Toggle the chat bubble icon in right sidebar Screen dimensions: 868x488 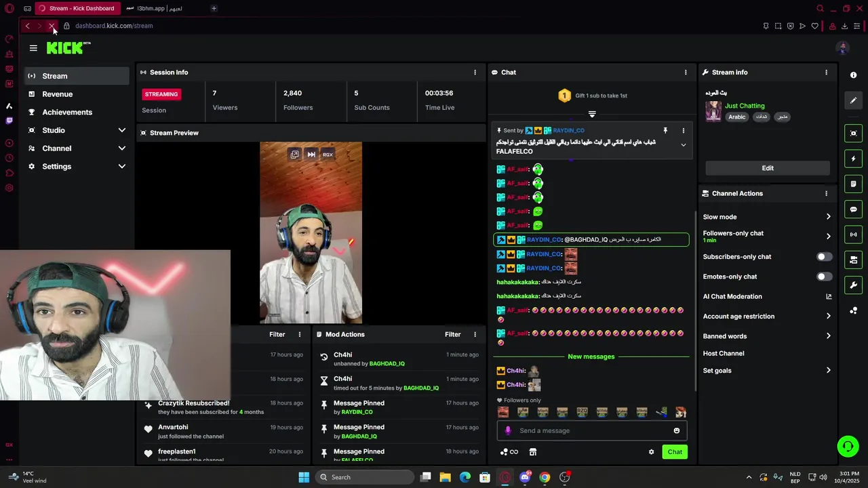[x=854, y=209]
